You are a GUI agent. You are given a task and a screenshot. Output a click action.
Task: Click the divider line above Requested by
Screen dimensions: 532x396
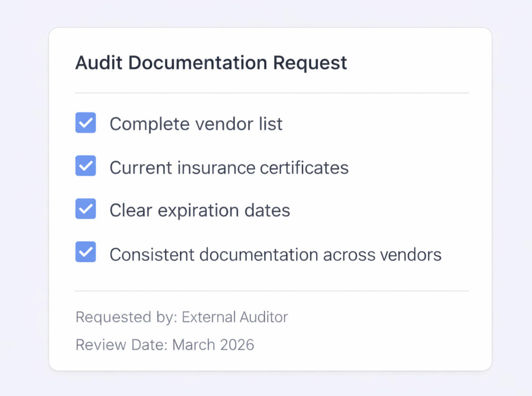(272, 291)
